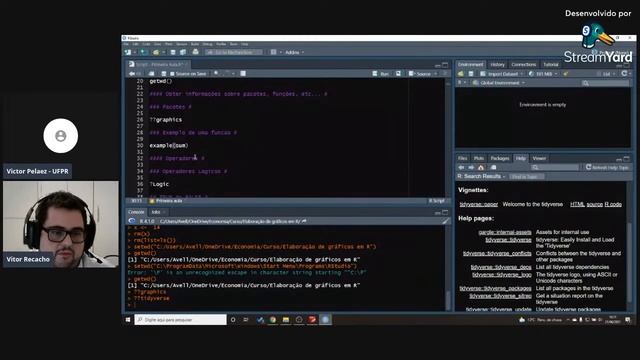Switch to the Environment tab
This screenshot has width=640, height=360.
coord(470,64)
